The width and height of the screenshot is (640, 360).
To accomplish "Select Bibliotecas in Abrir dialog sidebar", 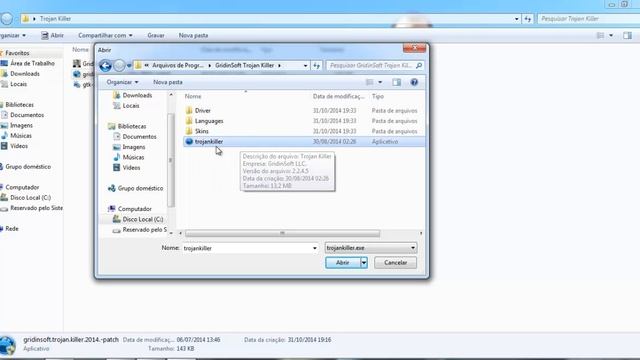I will coord(132,126).
